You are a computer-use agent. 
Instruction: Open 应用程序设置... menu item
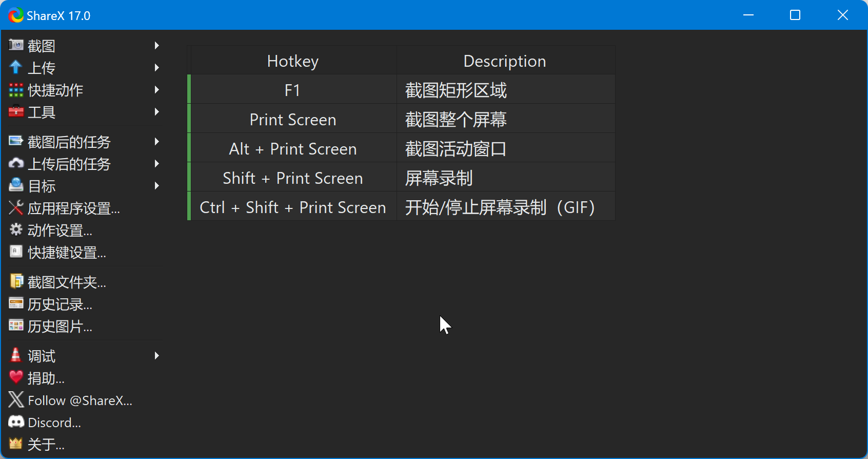[x=73, y=208]
